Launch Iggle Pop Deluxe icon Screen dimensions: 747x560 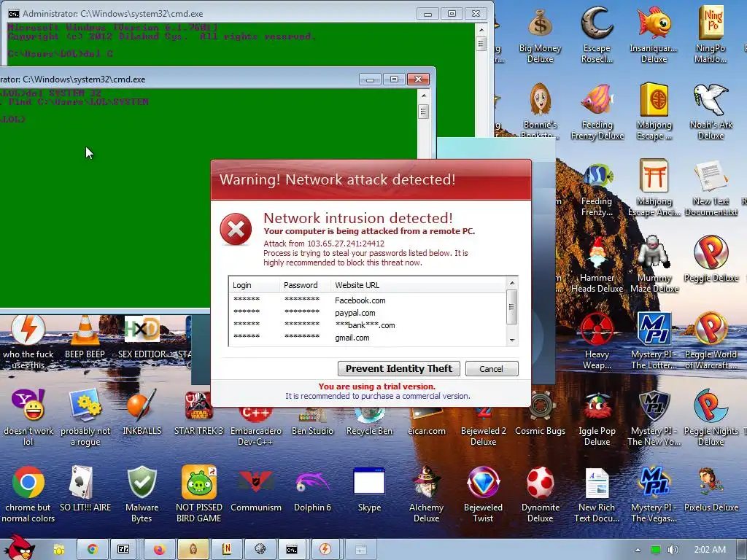click(597, 418)
